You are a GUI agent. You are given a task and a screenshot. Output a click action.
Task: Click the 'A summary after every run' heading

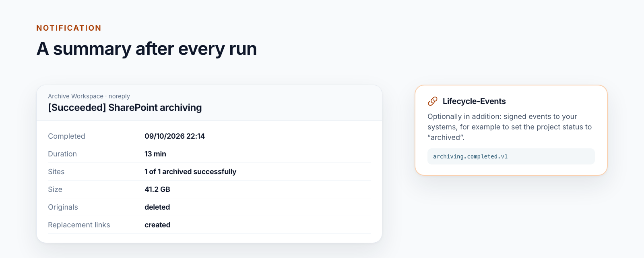tap(147, 49)
